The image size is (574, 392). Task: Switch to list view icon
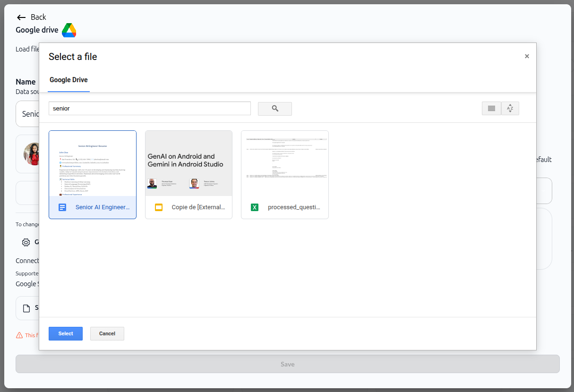(491, 108)
